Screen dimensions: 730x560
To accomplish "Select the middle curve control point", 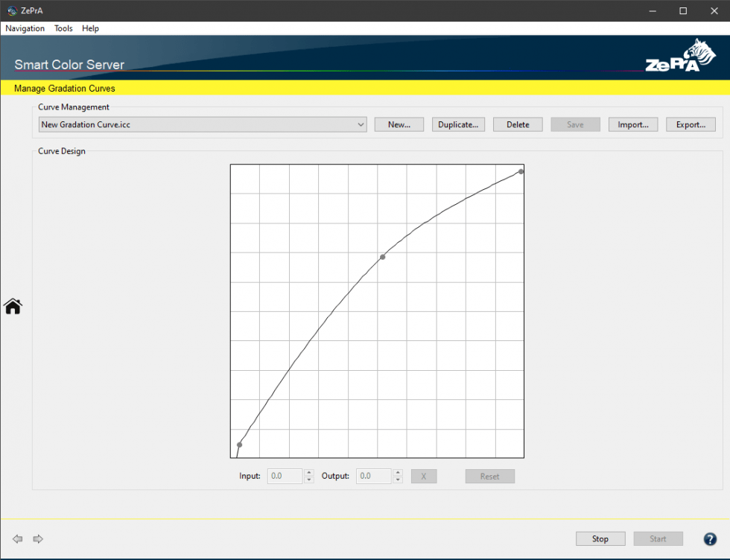I will 382,256.
